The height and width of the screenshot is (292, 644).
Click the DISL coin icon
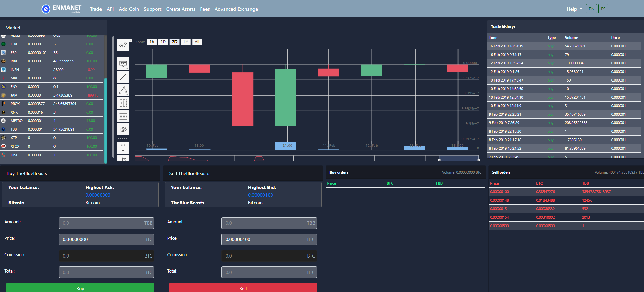[x=3, y=155]
